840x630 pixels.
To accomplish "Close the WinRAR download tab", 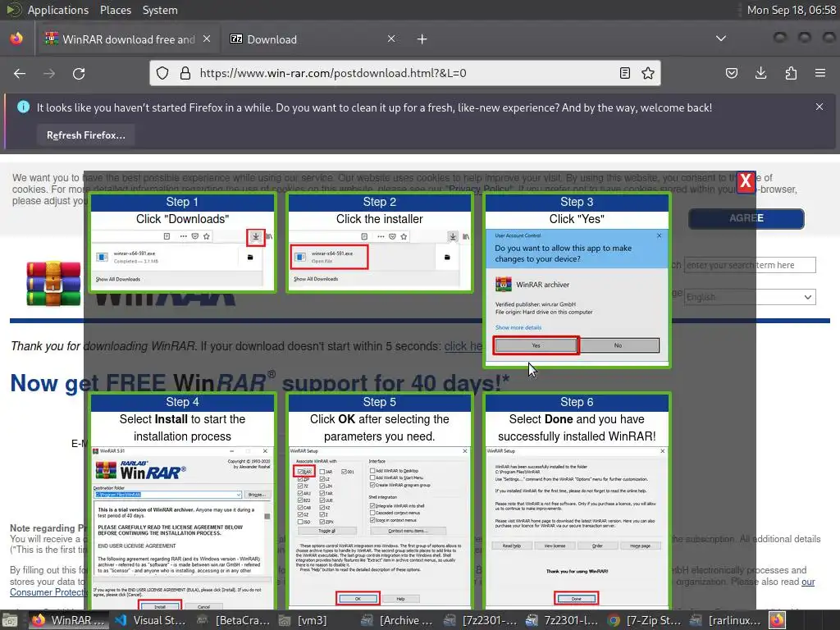I will (x=207, y=39).
